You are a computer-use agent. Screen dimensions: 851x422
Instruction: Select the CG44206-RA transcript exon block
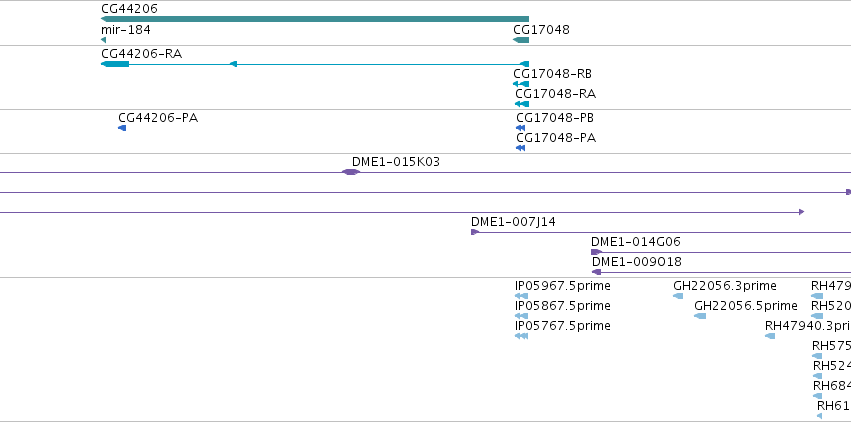(x=115, y=64)
